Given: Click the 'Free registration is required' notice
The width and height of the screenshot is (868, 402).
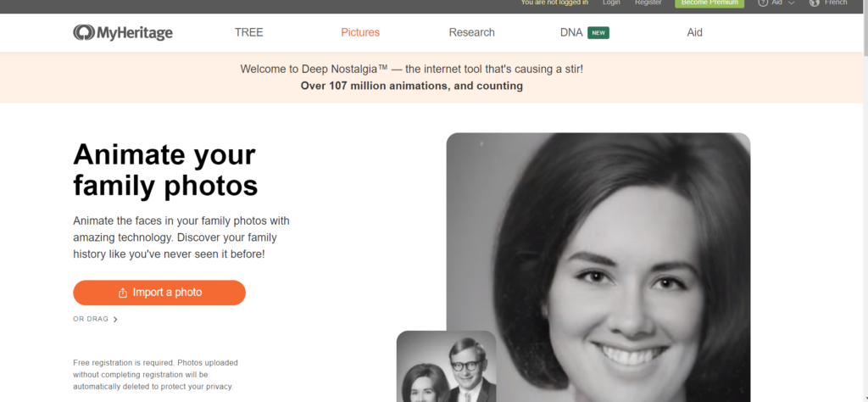Looking at the screenshot, I should [x=156, y=375].
